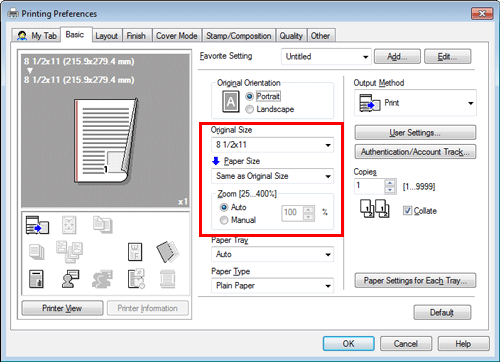
Task: Click the document with chart icon
Action: click(36, 279)
